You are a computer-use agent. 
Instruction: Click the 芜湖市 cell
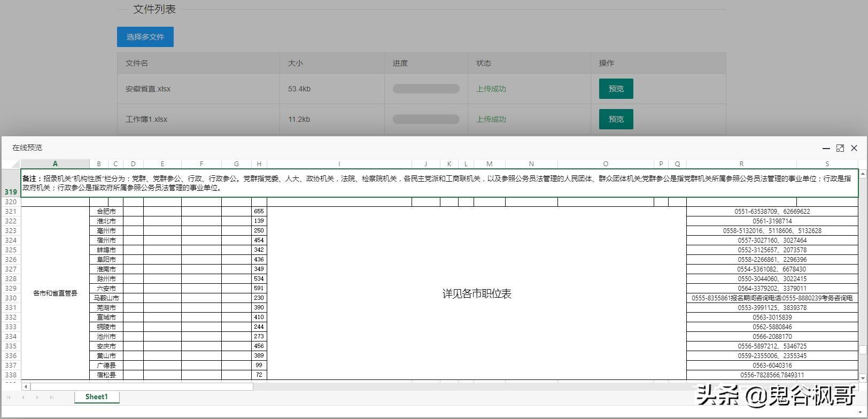(106, 308)
